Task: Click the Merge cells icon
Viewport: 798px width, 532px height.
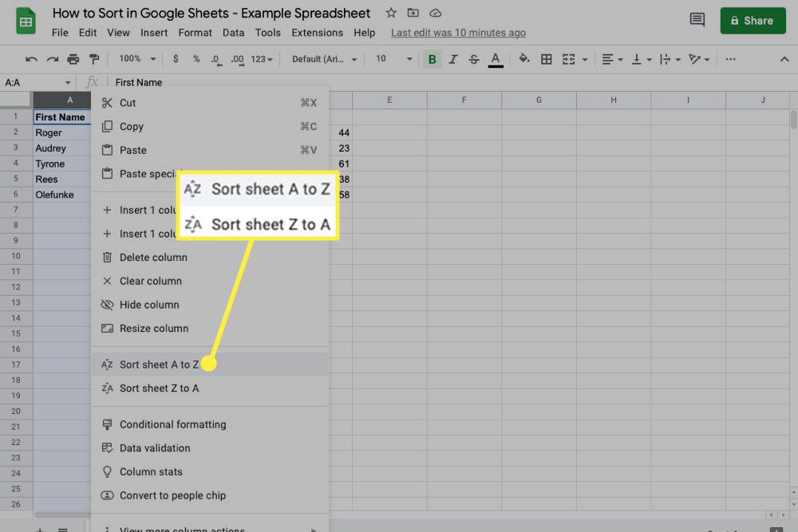Action: pyautogui.click(x=568, y=60)
